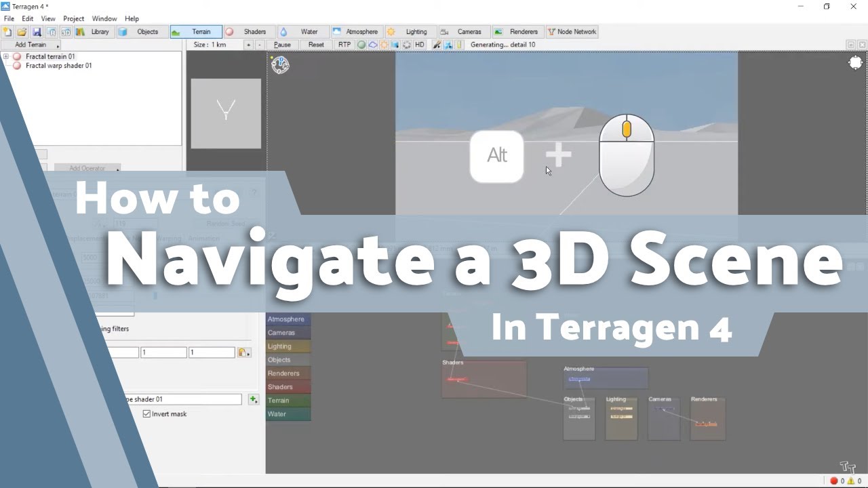868x488 pixels.
Task: Select the Lighting group in the node list
Action: [288, 346]
